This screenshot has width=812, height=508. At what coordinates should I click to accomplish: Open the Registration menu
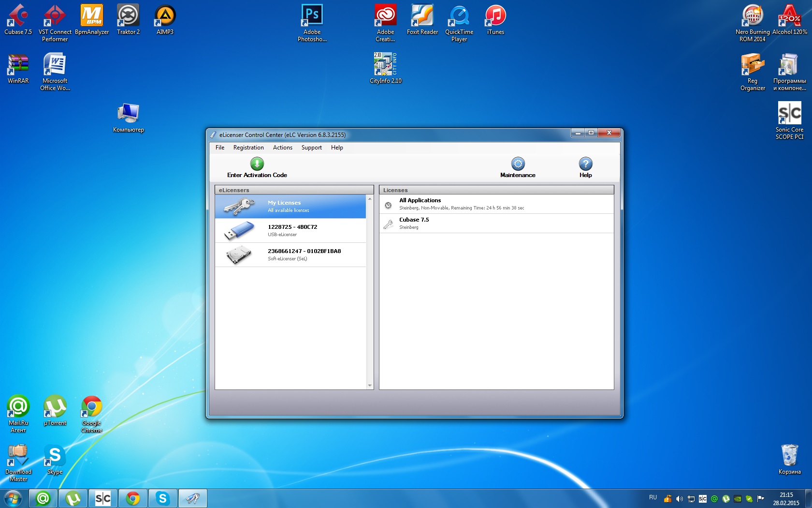tap(248, 148)
